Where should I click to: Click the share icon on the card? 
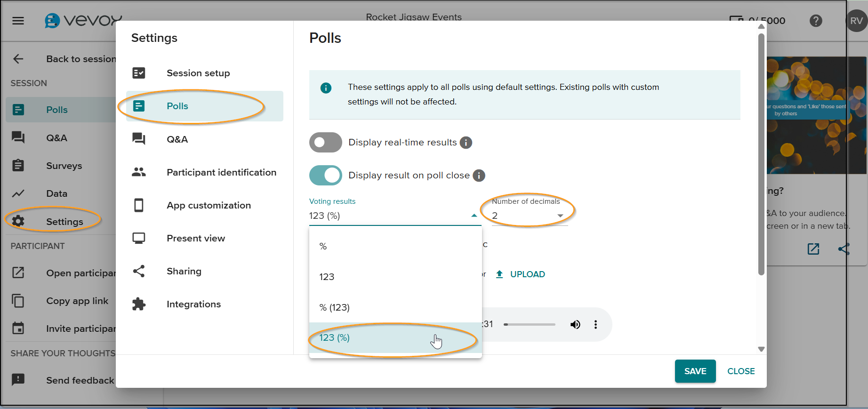pos(844,249)
